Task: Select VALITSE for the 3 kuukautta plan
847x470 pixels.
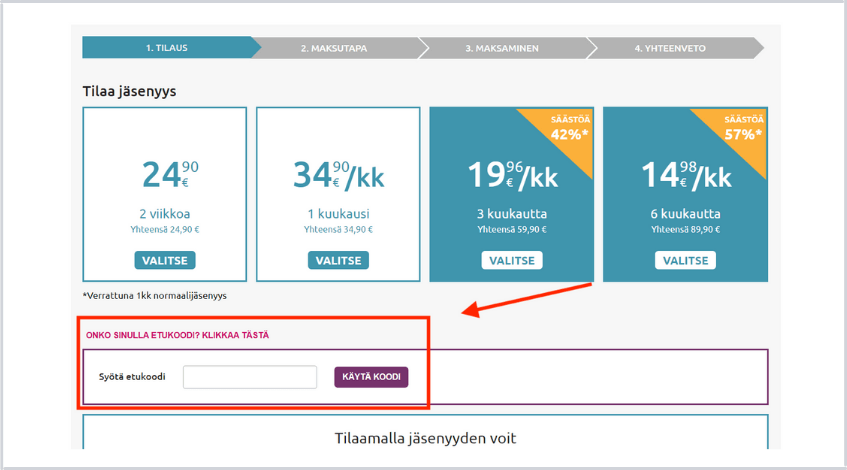Action: (x=512, y=260)
